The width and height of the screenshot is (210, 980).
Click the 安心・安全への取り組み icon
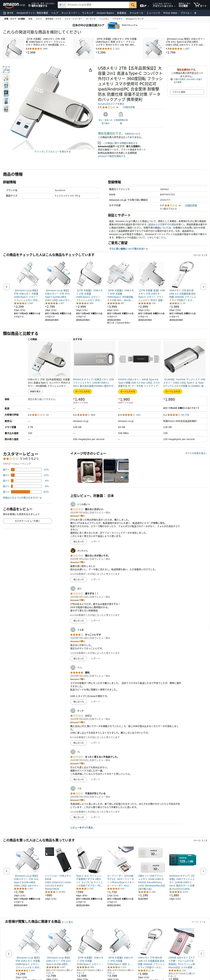(x=105, y=114)
